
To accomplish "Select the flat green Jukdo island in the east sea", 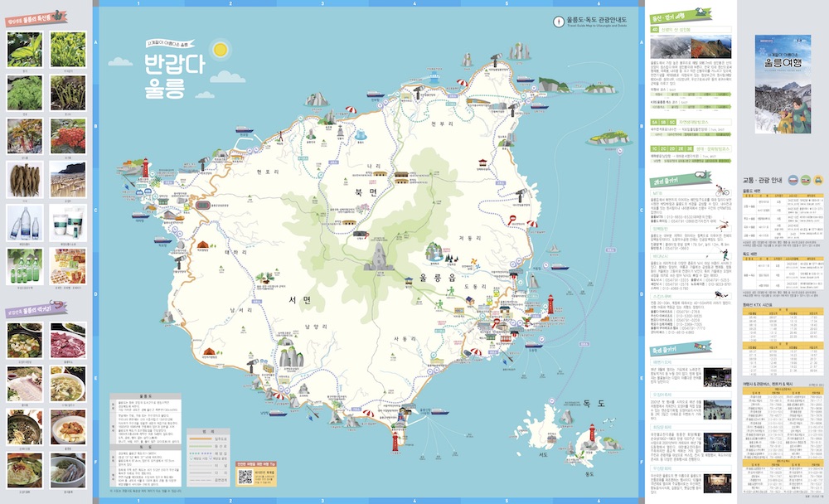I will tap(608, 138).
